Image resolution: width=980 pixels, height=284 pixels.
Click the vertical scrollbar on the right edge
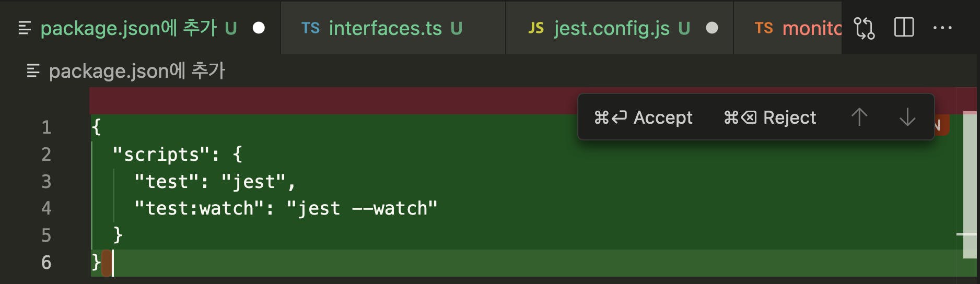tap(970, 183)
